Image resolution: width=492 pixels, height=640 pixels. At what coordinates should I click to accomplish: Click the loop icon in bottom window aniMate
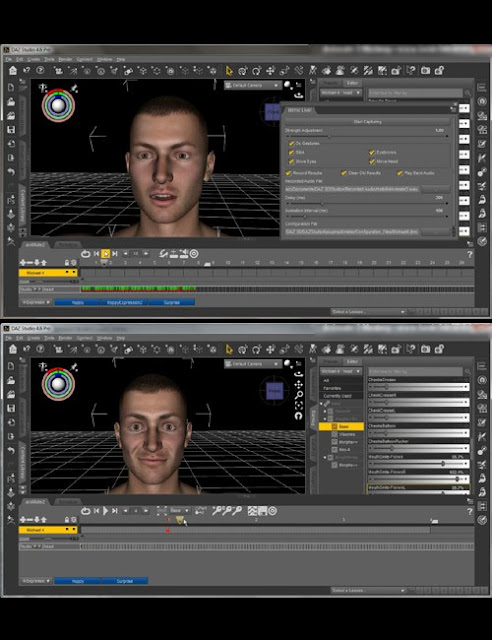point(85,511)
